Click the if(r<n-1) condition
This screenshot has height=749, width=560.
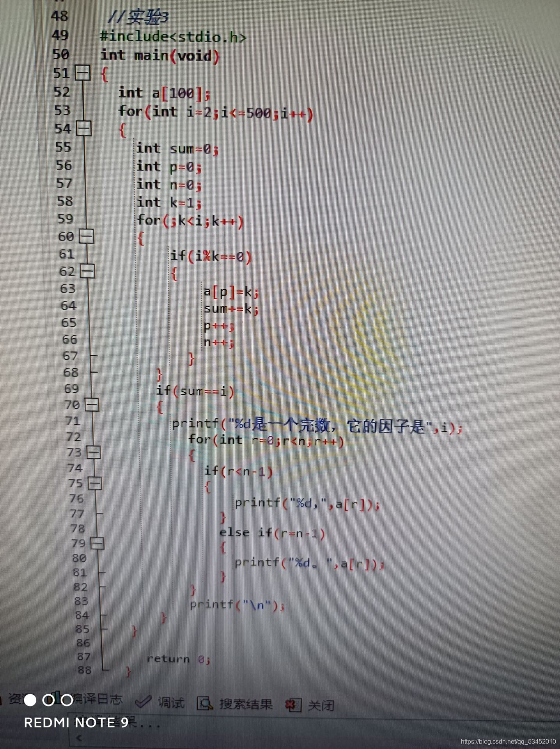(238, 471)
